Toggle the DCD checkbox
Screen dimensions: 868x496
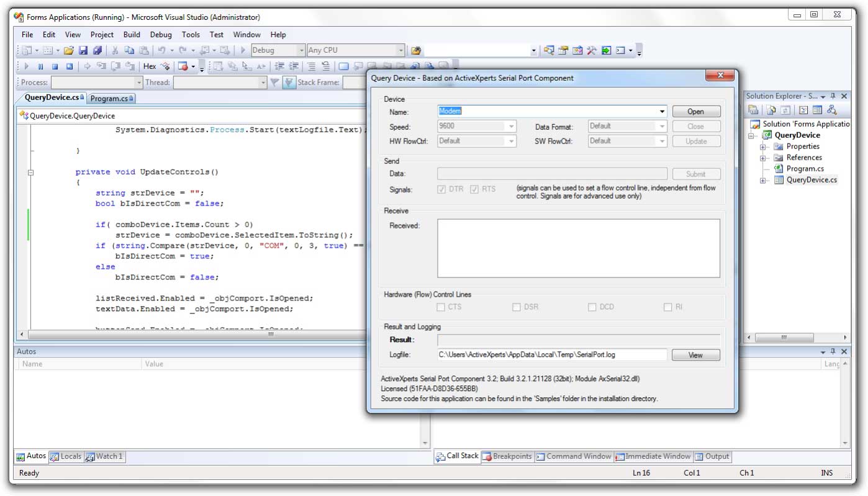[x=592, y=307]
